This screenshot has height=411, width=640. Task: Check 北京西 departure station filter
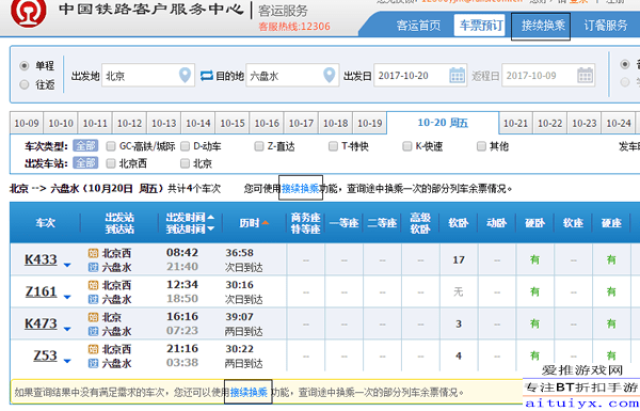pos(111,164)
